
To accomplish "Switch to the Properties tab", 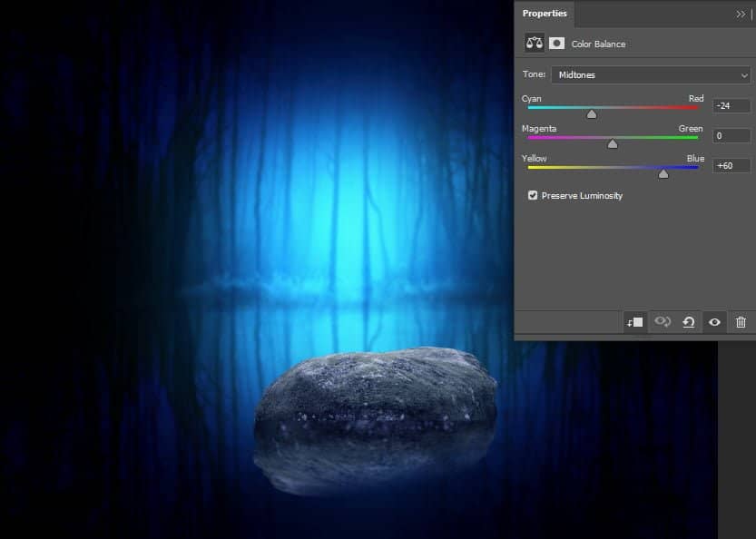I will coord(545,14).
